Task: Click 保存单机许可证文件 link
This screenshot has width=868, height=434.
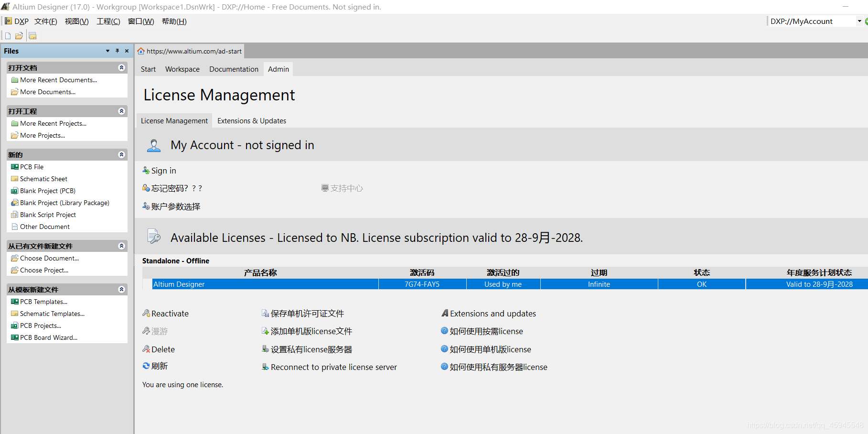Action: click(x=307, y=314)
